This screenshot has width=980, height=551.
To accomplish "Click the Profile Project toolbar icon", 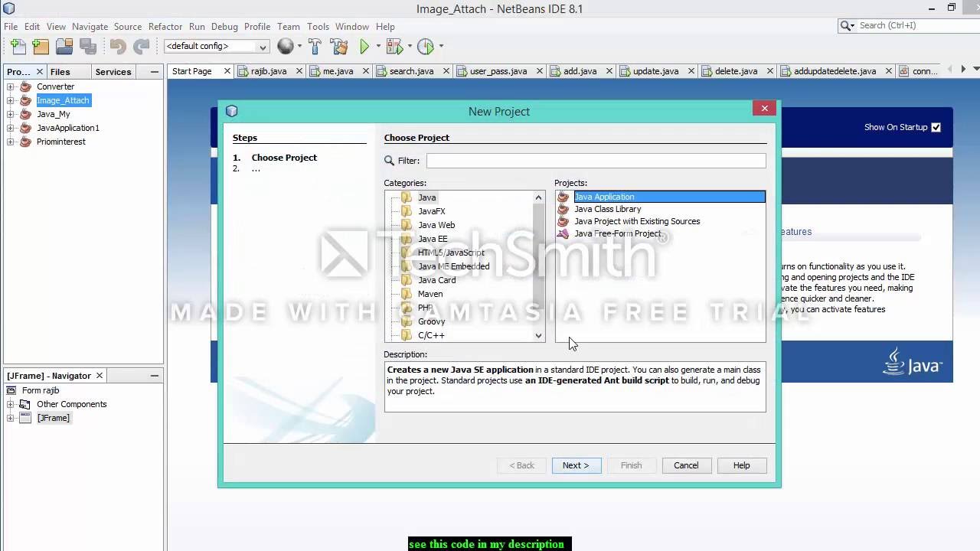I will (426, 47).
